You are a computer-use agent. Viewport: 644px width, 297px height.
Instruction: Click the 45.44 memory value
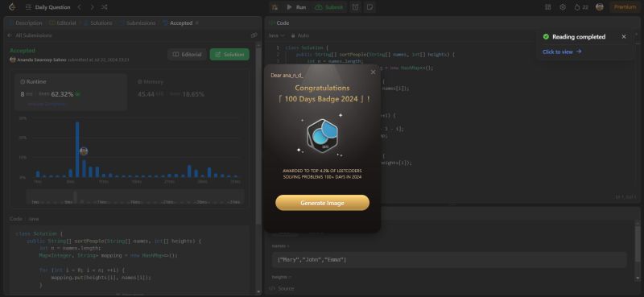click(x=146, y=94)
